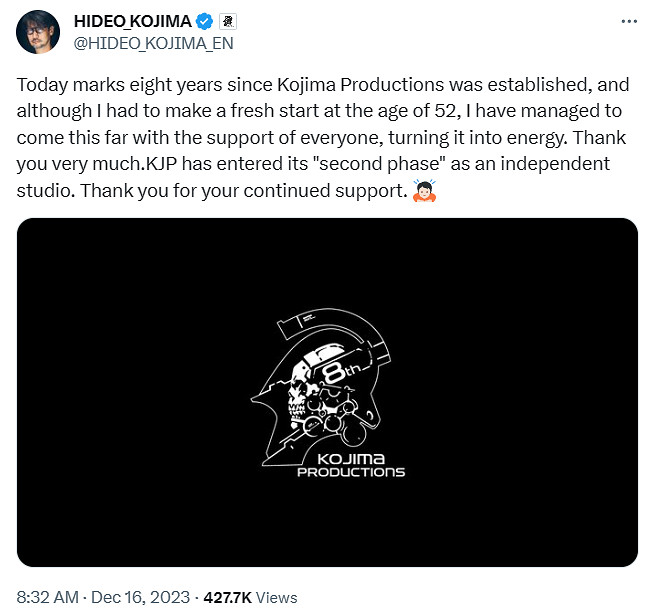Click the "Views" label
Image resolution: width=654 pixels, height=613 pixels.
[x=277, y=597]
